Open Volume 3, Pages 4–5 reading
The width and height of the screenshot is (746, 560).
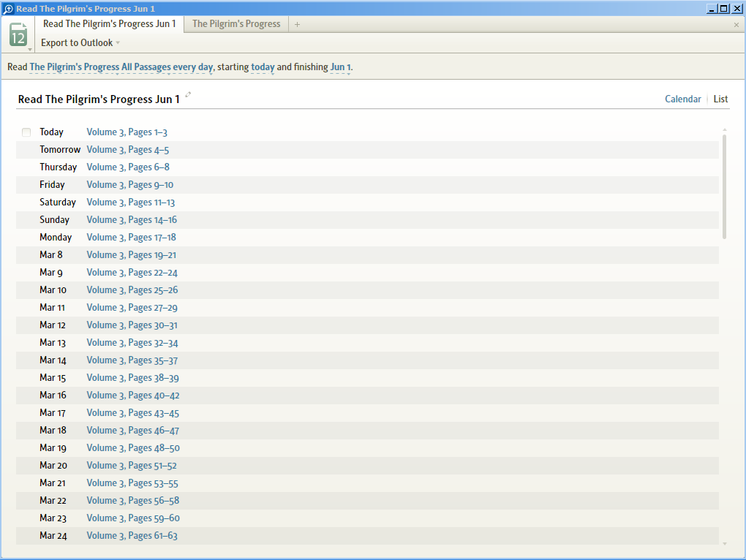[x=127, y=150]
